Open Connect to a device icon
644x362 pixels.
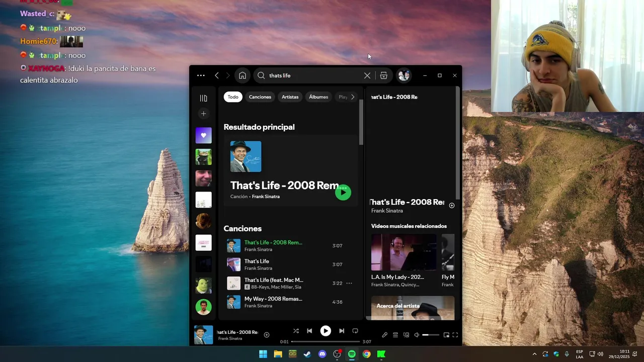point(406,335)
